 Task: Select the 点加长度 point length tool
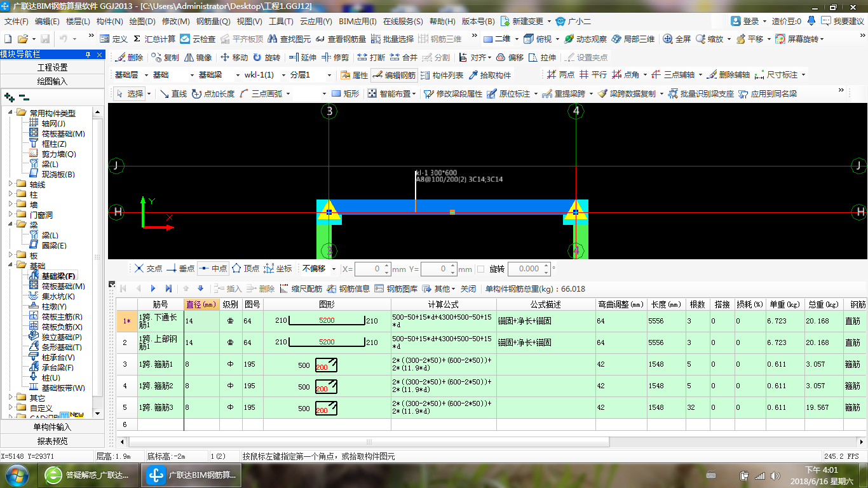pos(213,93)
